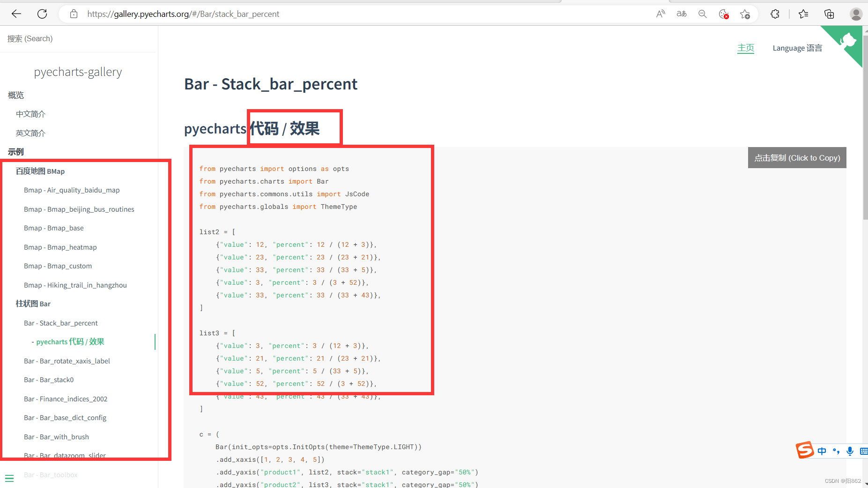Reload the current page
868x488 pixels.
tap(42, 14)
